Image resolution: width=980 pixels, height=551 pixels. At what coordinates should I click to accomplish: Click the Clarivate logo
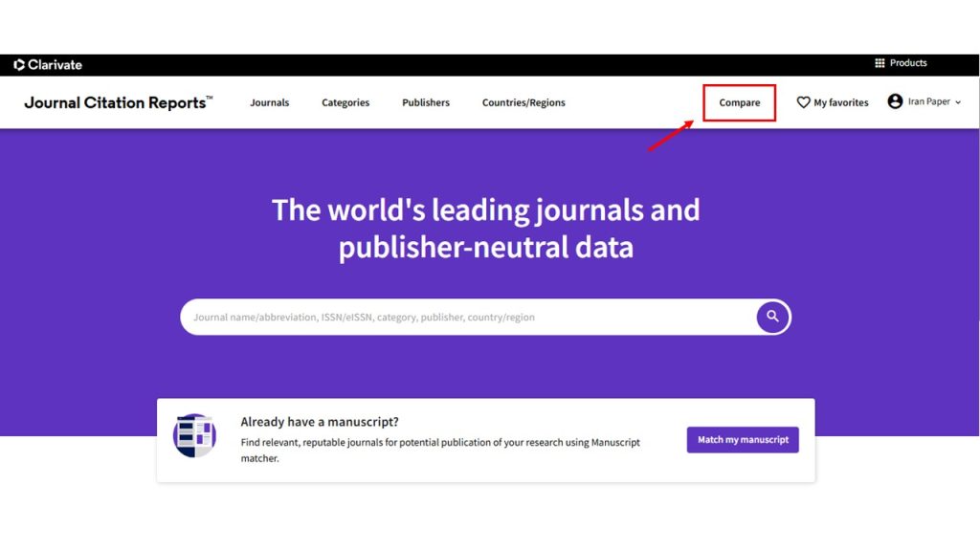(48, 65)
